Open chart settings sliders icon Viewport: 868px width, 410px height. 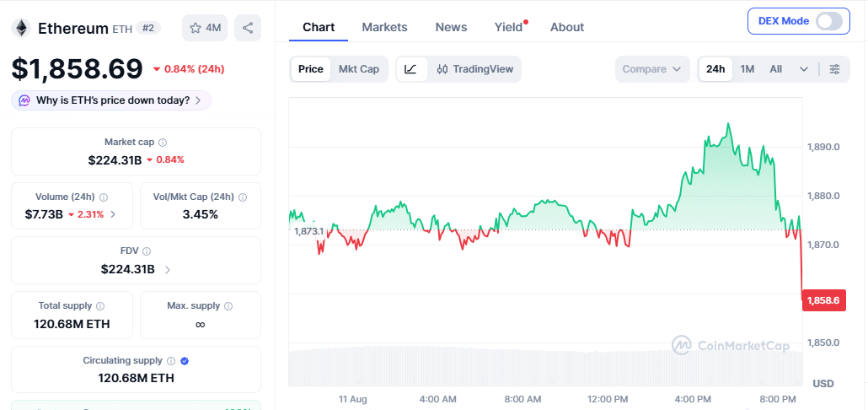tap(834, 69)
